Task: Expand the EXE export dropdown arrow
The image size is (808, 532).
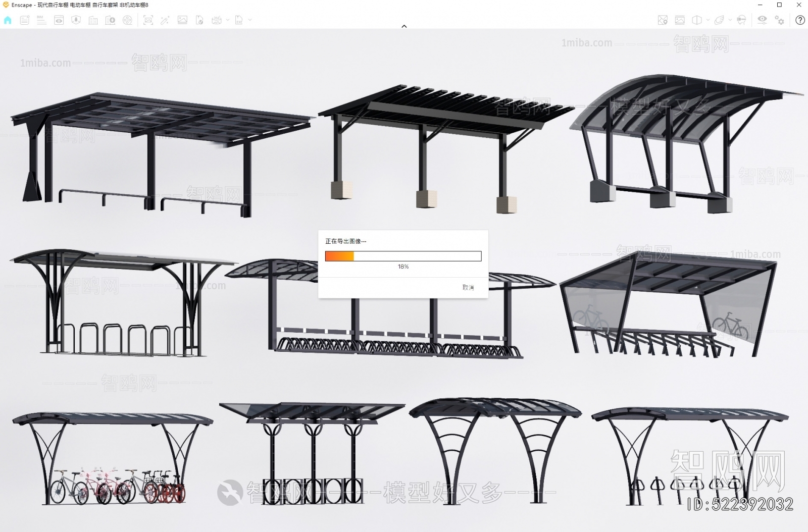Action: (250, 20)
